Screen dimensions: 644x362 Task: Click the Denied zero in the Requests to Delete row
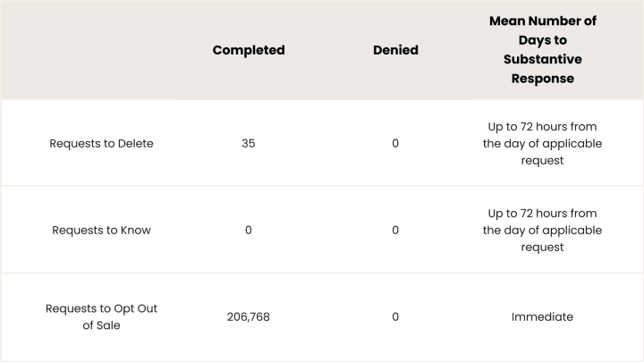pos(395,144)
